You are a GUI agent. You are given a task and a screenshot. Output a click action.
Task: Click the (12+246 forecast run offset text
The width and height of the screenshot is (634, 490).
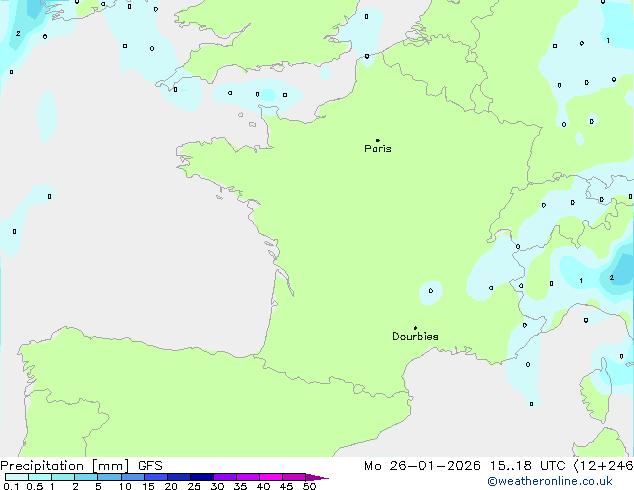[603, 466]
